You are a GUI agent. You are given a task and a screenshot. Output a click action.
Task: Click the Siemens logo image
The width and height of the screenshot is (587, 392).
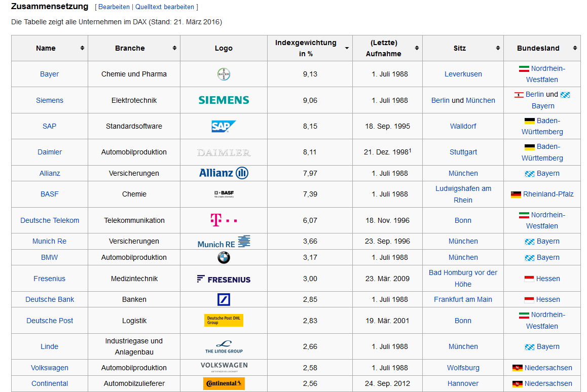click(224, 100)
